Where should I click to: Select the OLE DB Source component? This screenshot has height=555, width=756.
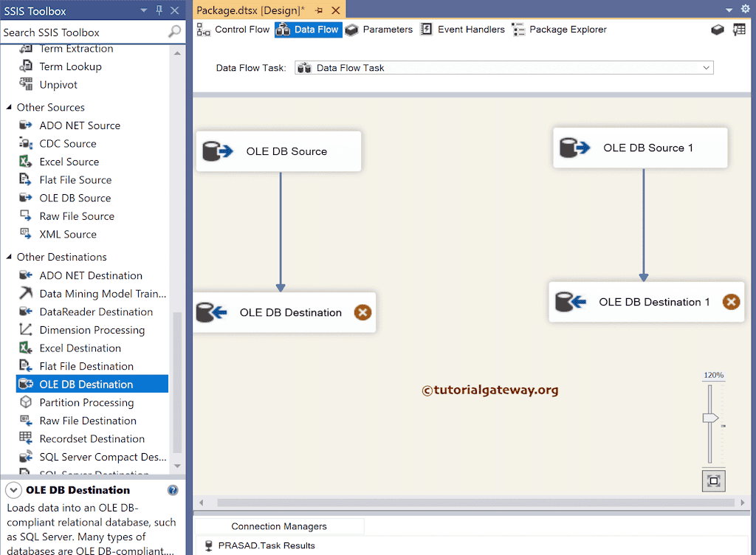(278, 151)
